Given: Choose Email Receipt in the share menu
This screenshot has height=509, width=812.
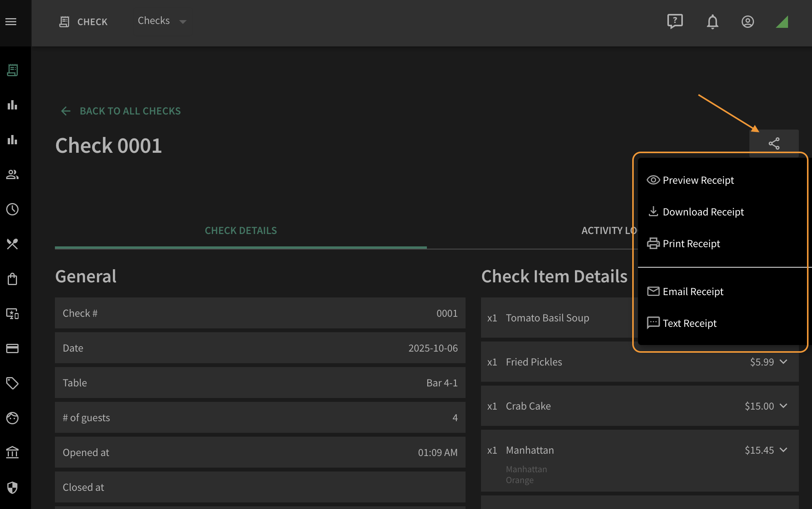Looking at the screenshot, I should [x=685, y=292].
